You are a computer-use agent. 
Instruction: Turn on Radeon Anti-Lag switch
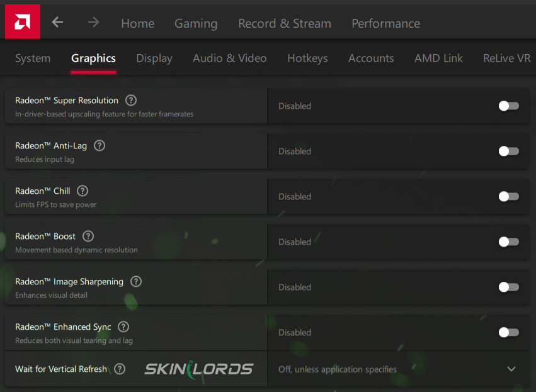tap(509, 151)
